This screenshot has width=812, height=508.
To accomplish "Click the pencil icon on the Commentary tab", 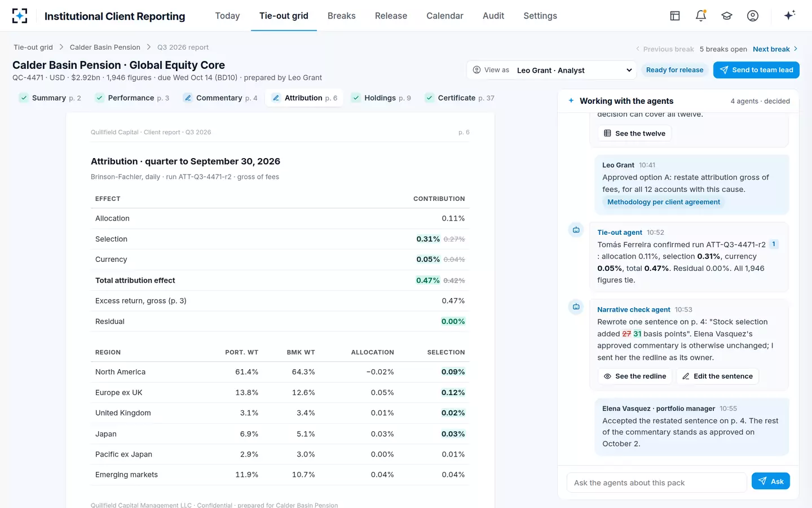I will tap(188, 98).
